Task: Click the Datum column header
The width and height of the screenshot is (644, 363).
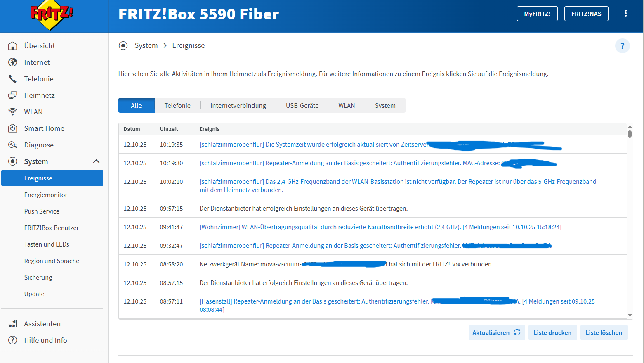Action: pyautogui.click(x=132, y=129)
